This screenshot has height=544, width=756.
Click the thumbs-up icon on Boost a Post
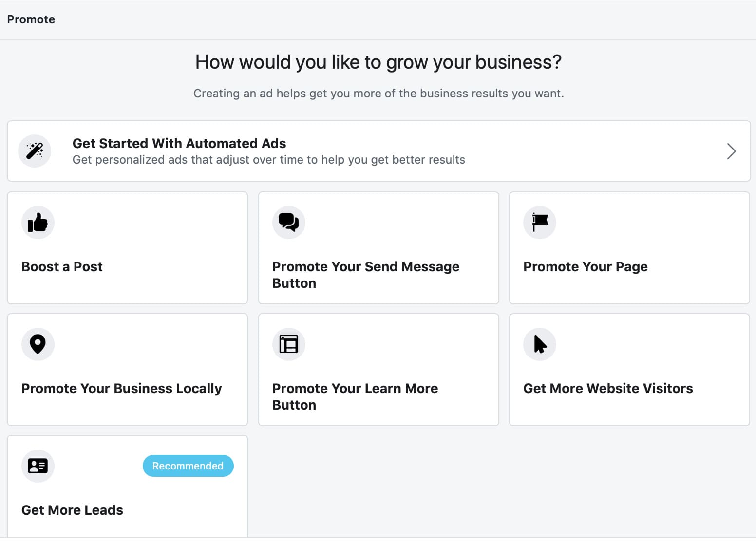point(38,223)
